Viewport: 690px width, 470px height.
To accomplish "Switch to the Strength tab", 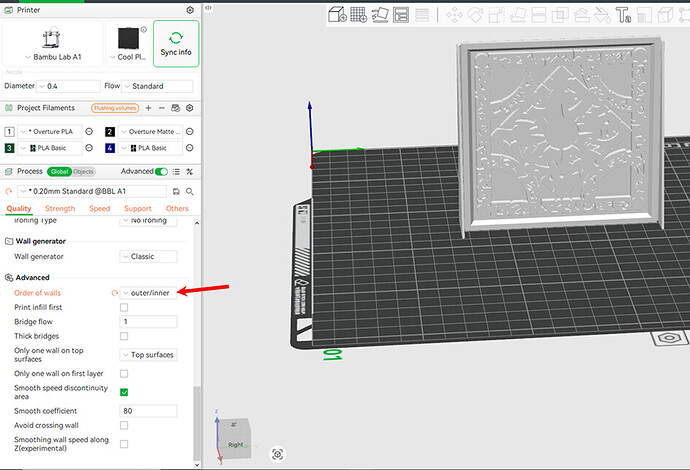I will (60, 209).
